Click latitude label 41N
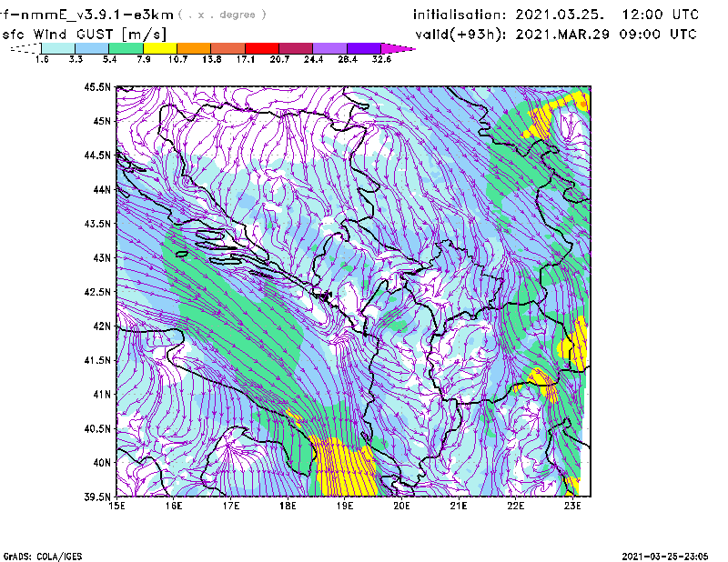Screen dimensions: 728x562 (x=102, y=395)
